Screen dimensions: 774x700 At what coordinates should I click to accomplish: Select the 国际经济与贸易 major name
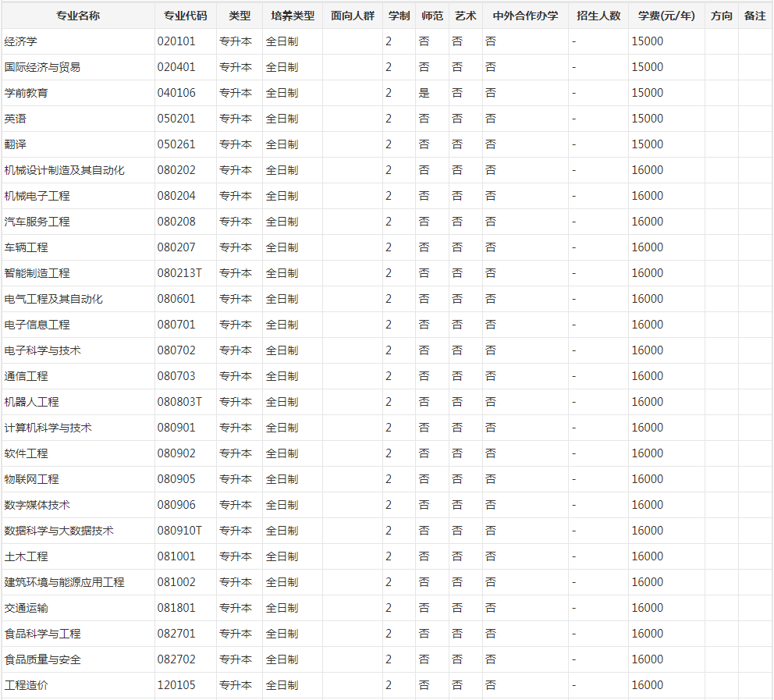pos(42,67)
